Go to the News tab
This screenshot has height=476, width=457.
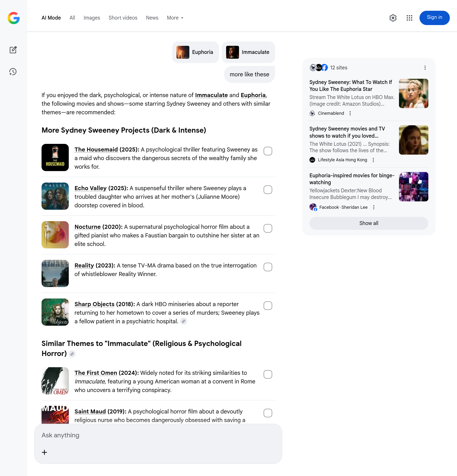(x=152, y=18)
